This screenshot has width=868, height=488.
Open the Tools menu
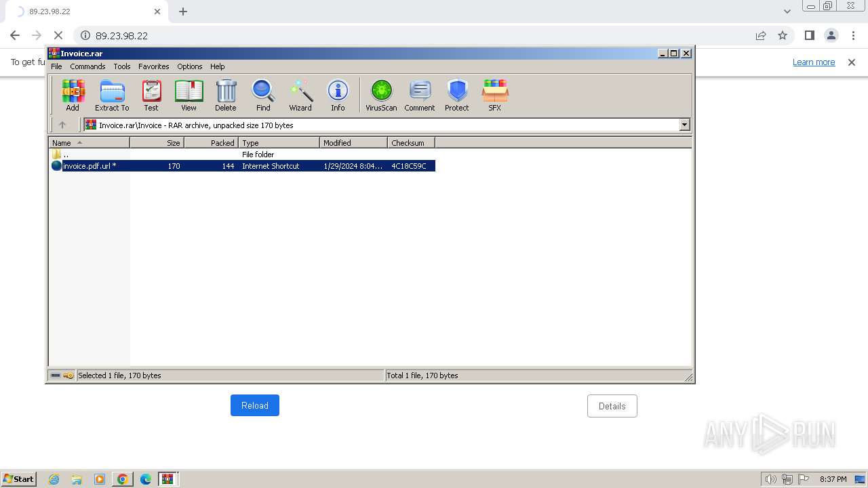pyautogui.click(x=122, y=66)
